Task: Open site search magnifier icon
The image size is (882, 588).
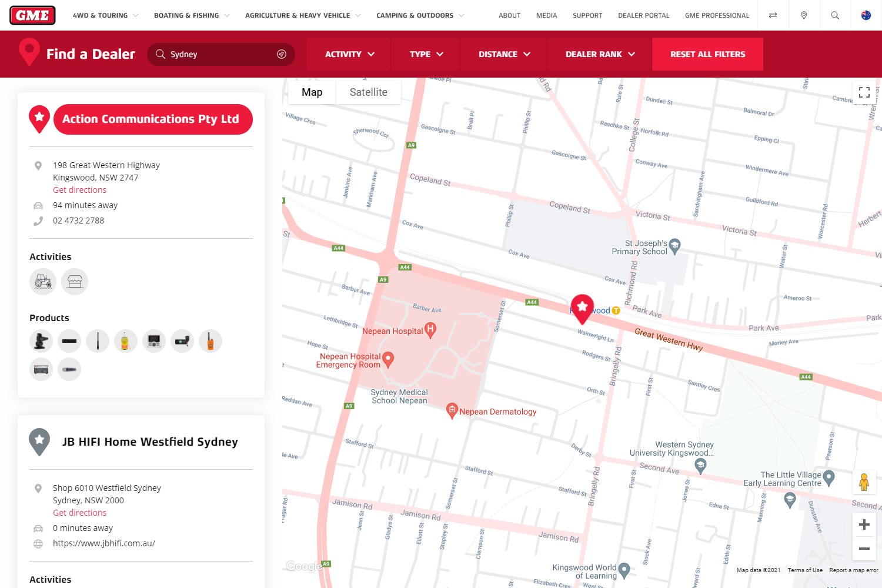Action: pos(835,15)
